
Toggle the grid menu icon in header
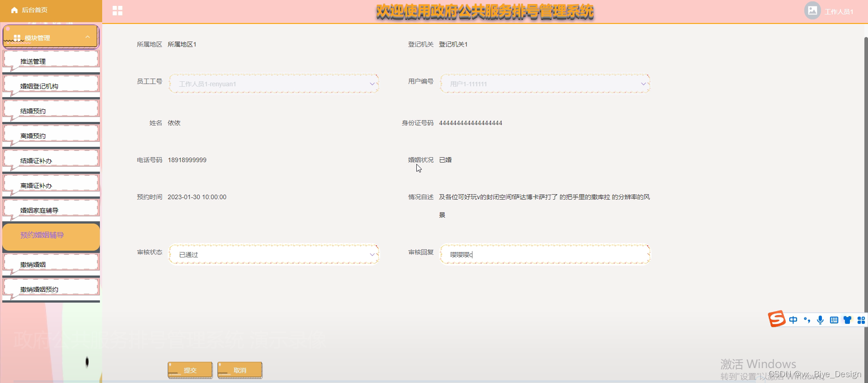(118, 11)
